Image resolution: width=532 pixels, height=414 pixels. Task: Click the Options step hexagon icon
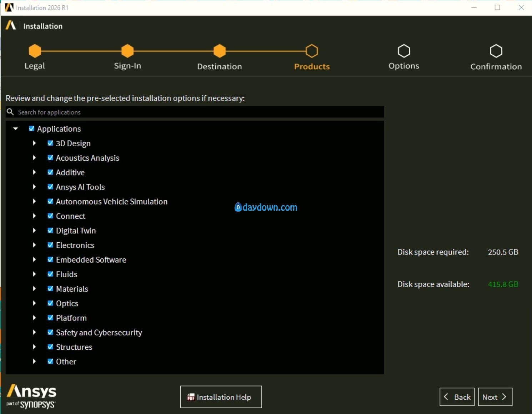(404, 51)
